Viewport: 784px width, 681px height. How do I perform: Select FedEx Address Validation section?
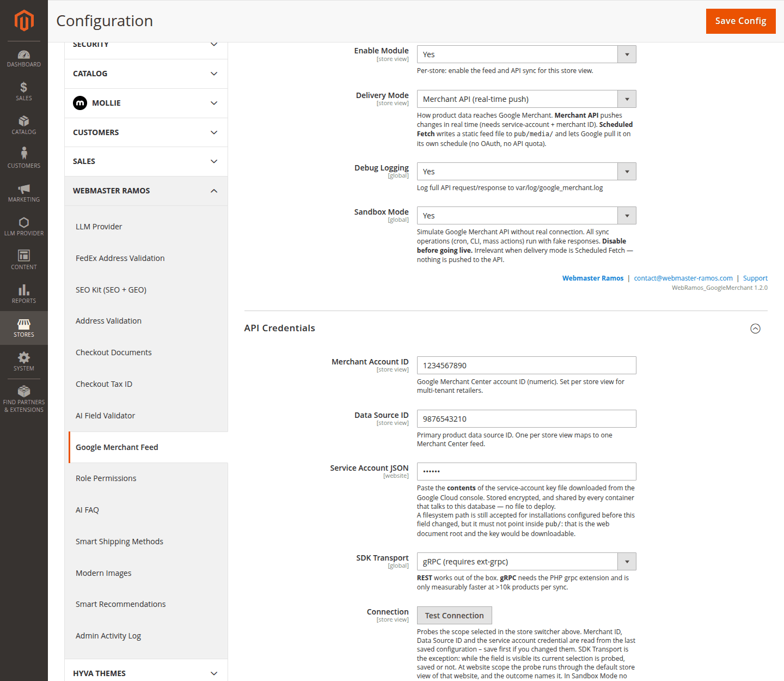point(146,258)
